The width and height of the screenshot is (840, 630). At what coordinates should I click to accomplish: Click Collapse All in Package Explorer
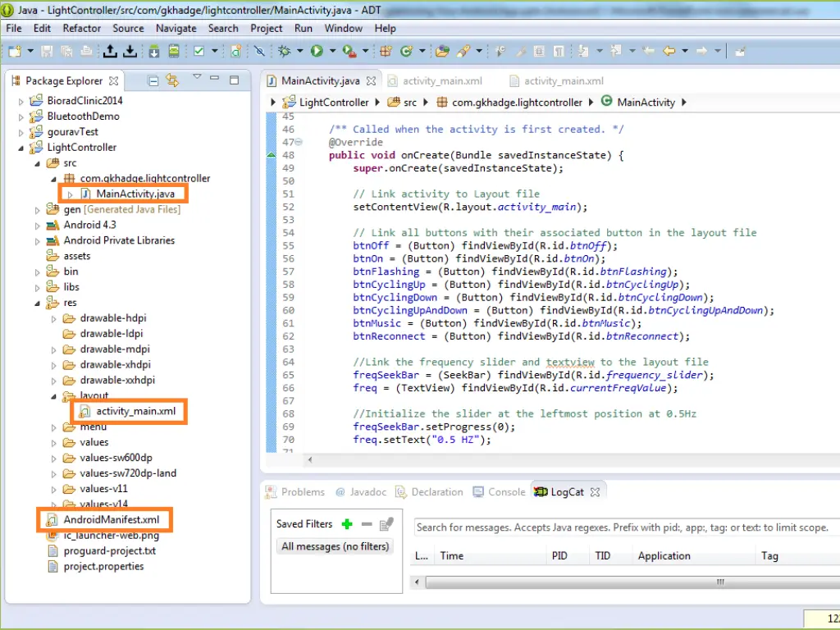[x=153, y=81]
